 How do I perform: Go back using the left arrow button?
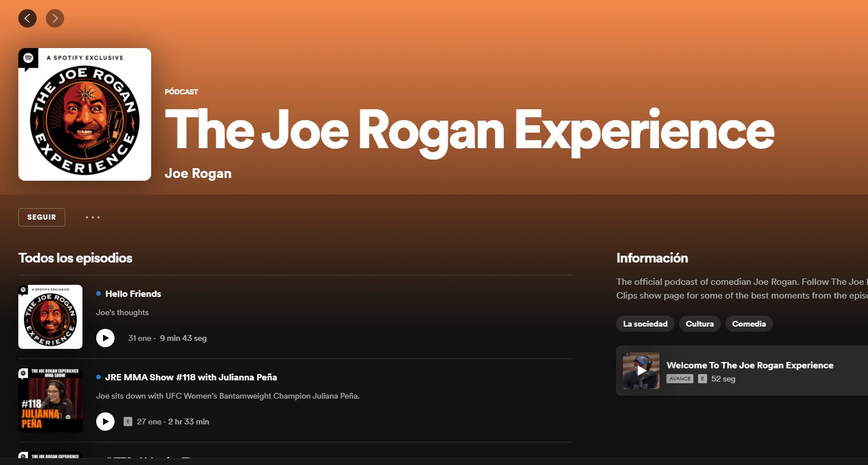(x=27, y=18)
